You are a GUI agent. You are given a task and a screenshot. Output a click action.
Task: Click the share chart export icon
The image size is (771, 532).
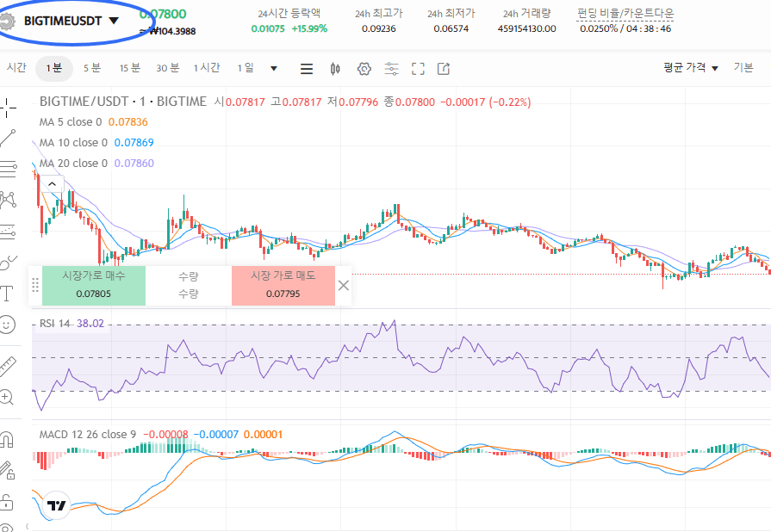click(444, 69)
